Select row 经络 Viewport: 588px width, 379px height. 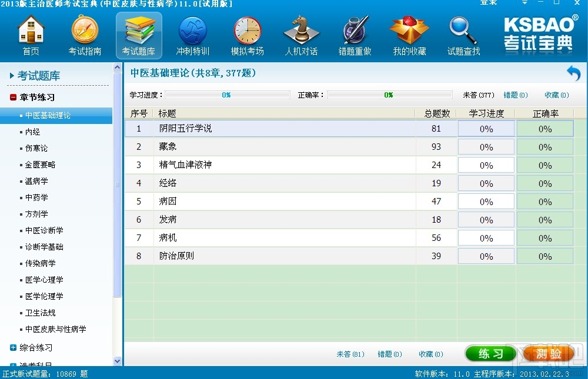(x=349, y=183)
